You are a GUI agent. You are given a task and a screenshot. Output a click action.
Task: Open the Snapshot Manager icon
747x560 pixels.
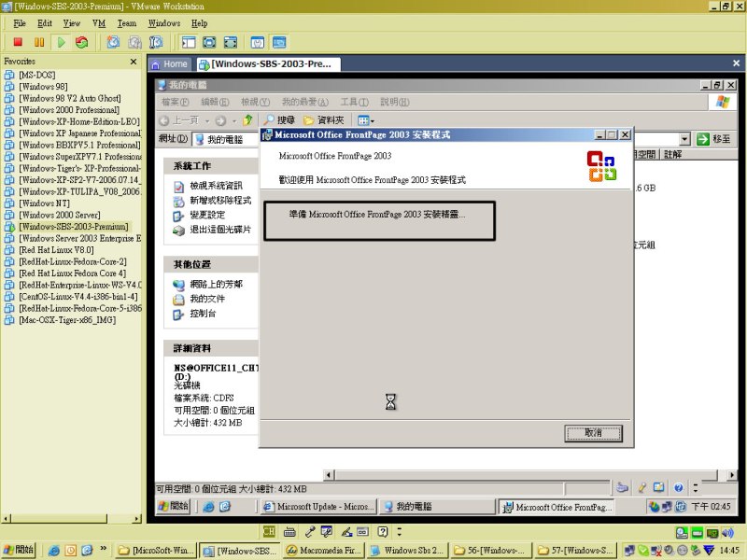tap(156, 42)
